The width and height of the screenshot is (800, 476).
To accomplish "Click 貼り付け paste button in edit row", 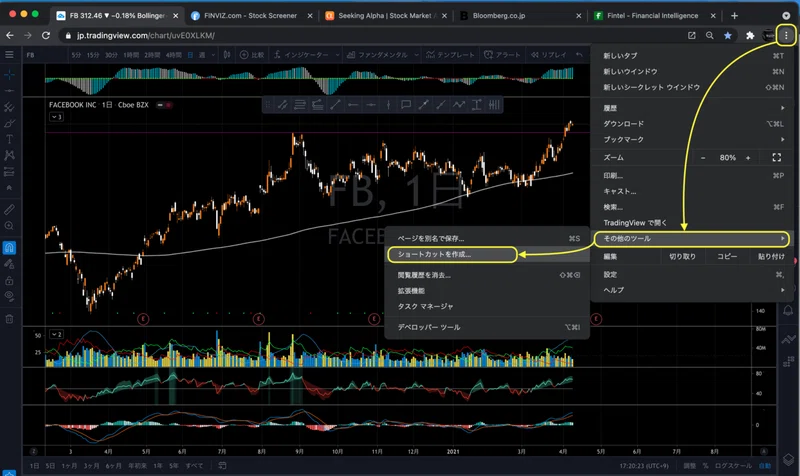I will click(x=771, y=257).
